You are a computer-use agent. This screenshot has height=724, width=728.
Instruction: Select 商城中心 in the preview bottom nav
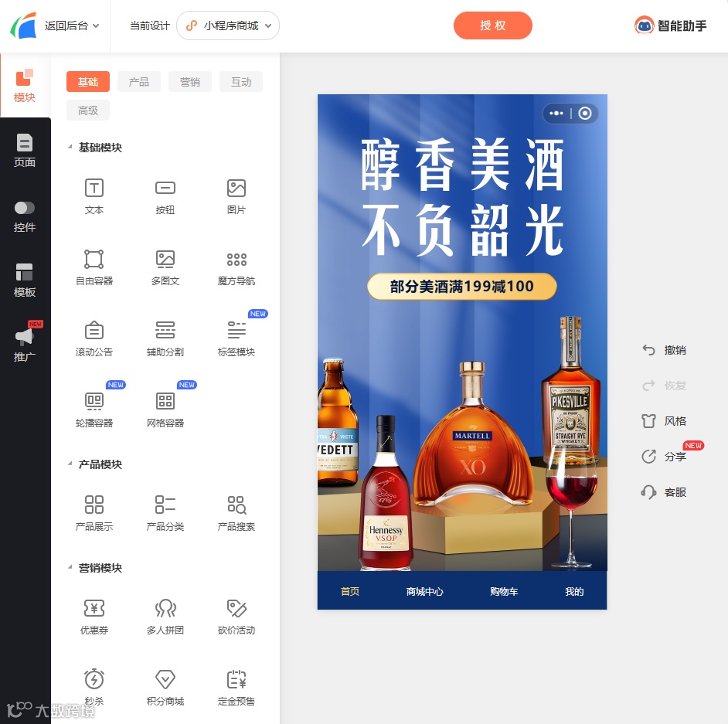point(425,591)
